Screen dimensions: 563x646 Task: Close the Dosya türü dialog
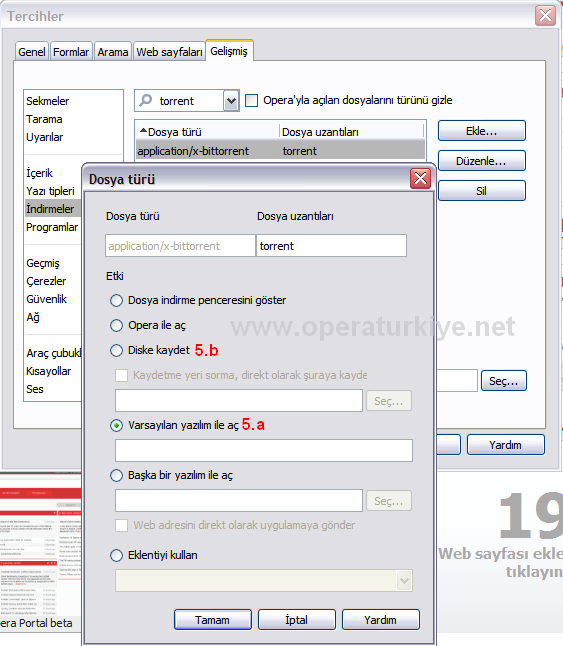[x=420, y=179]
